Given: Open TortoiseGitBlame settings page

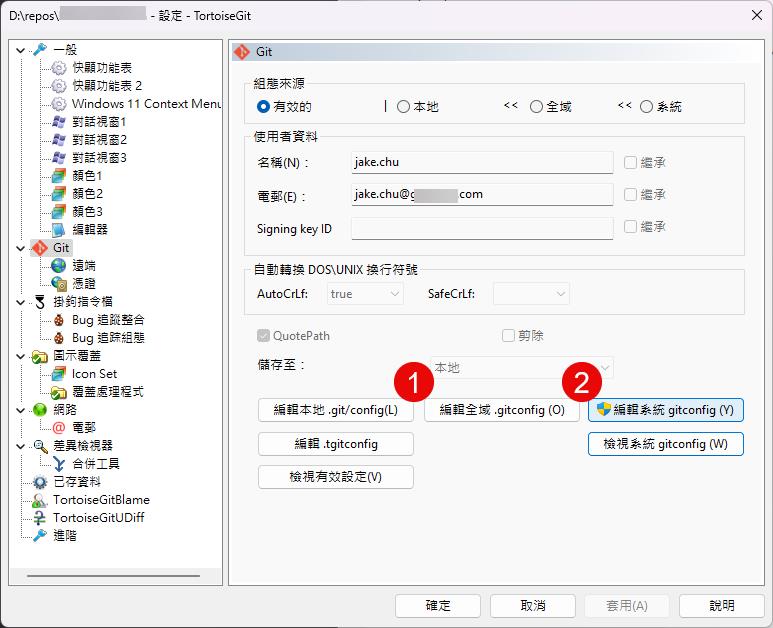Looking at the screenshot, I should (x=101, y=500).
